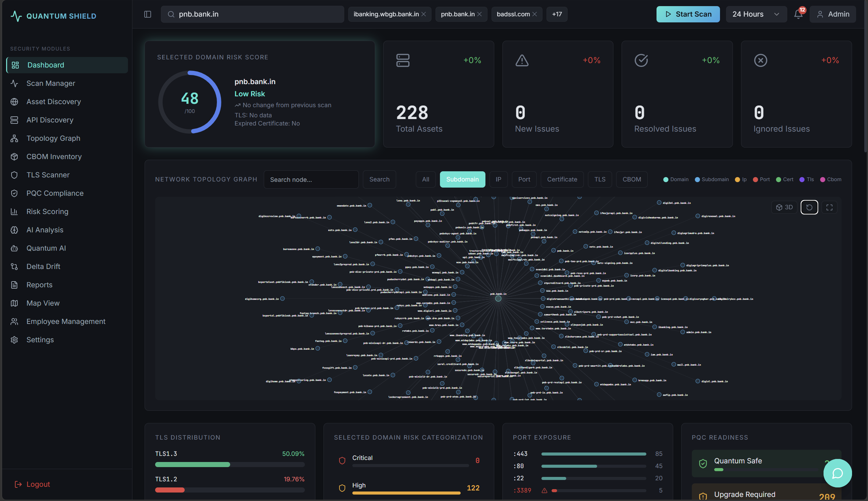868x501 pixels.
Task: Select the Certificate graph filter
Action: [562, 179]
